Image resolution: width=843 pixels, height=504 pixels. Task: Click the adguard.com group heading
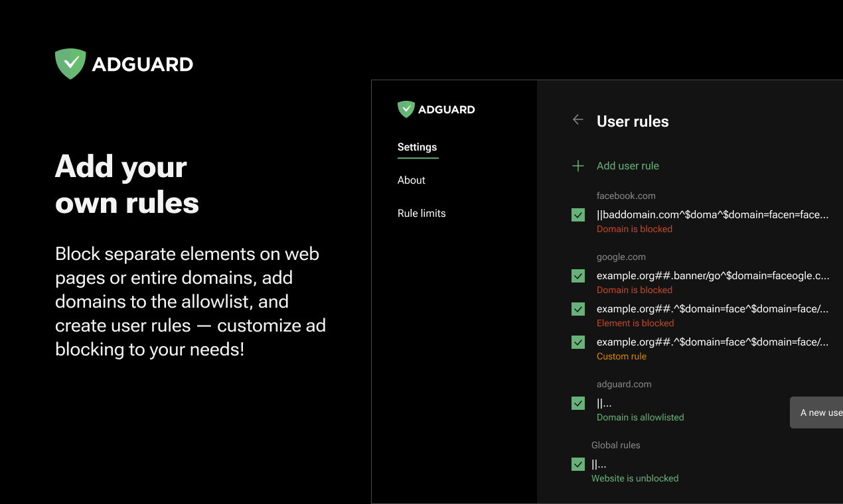pyautogui.click(x=624, y=384)
